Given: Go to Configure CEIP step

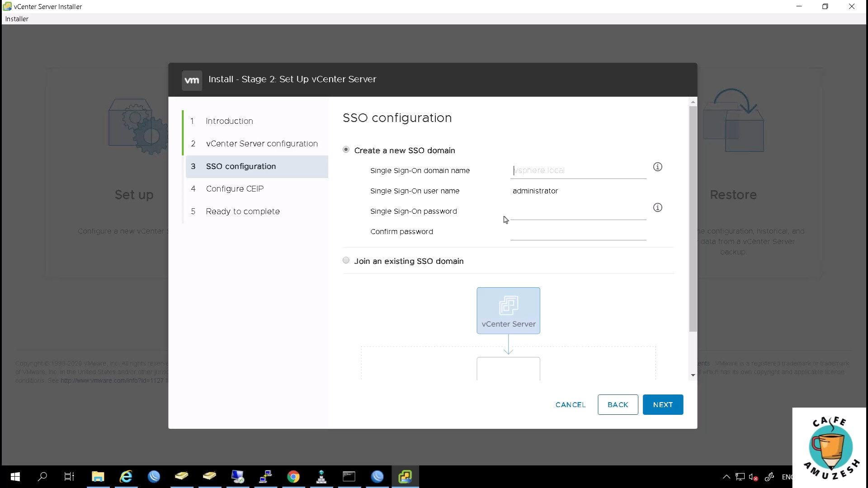Looking at the screenshot, I should [x=256, y=189].
